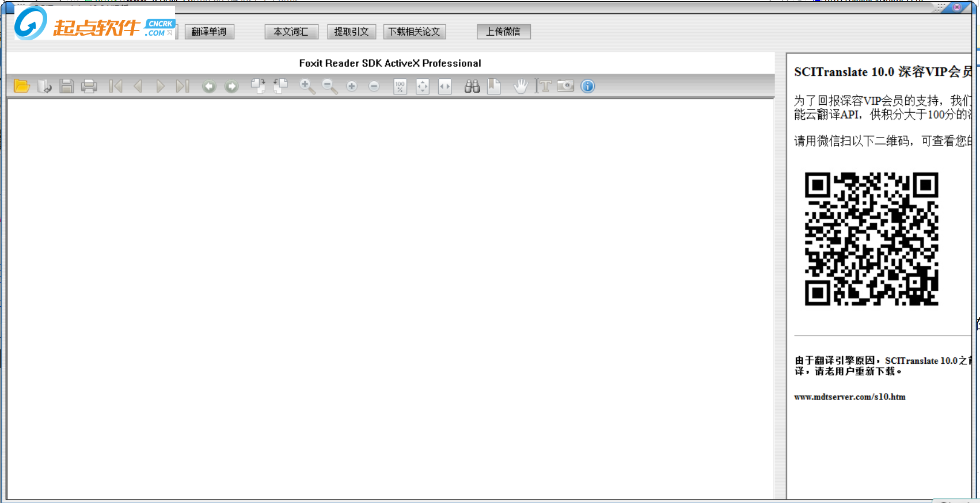The height and width of the screenshot is (503, 980).
Task: Click the Foxit Reader SDK ActiveX title
Action: (390, 63)
